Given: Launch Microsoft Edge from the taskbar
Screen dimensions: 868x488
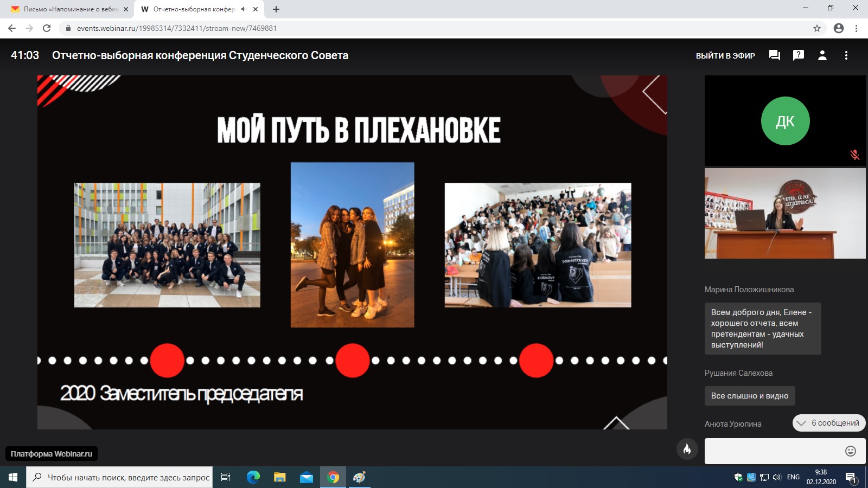Looking at the screenshot, I should coord(253,477).
